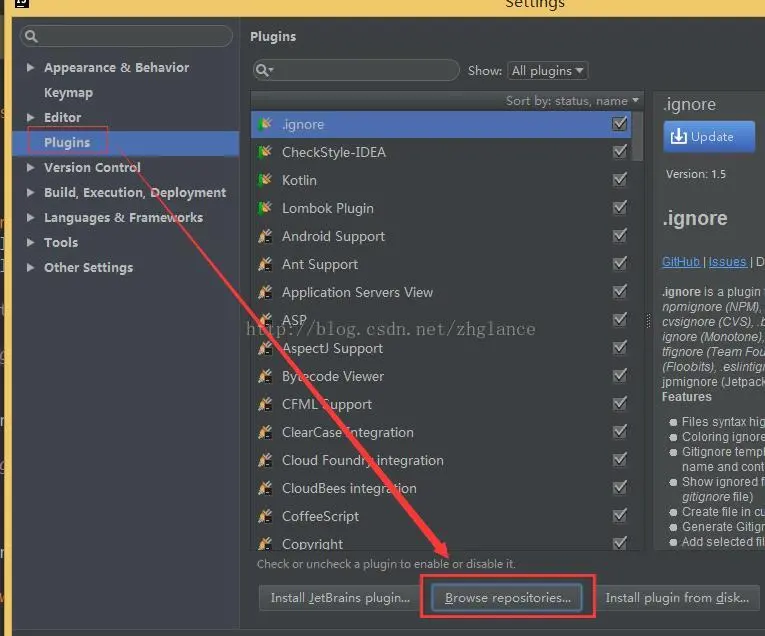
Task: Select Keymap in settings tree
Action: pyautogui.click(x=68, y=93)
